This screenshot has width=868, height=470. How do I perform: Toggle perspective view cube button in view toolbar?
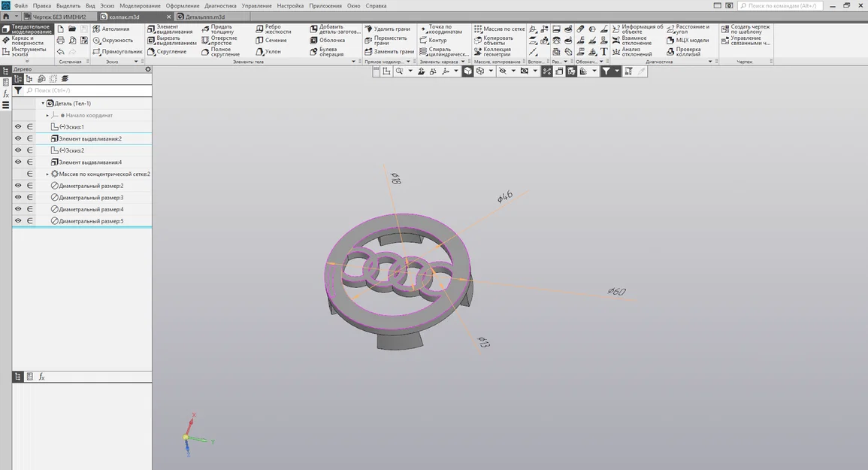tap(467, 71)
